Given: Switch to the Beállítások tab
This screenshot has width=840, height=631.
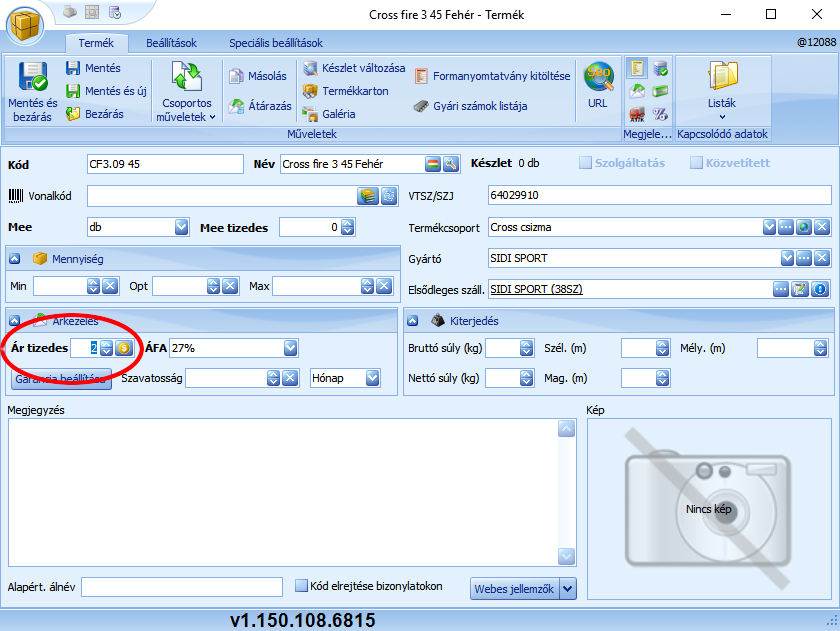Looking at the screenshot, I should click(x=171, y=43).
